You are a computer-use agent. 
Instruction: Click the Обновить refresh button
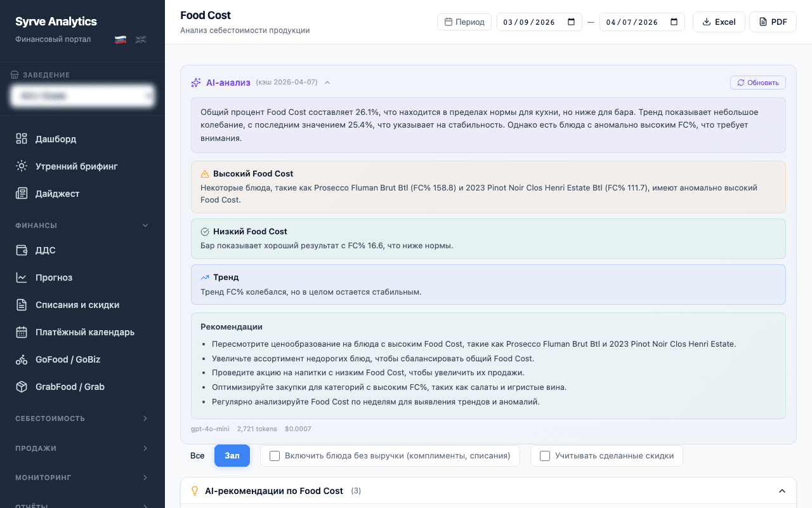[x=757, y=82]
